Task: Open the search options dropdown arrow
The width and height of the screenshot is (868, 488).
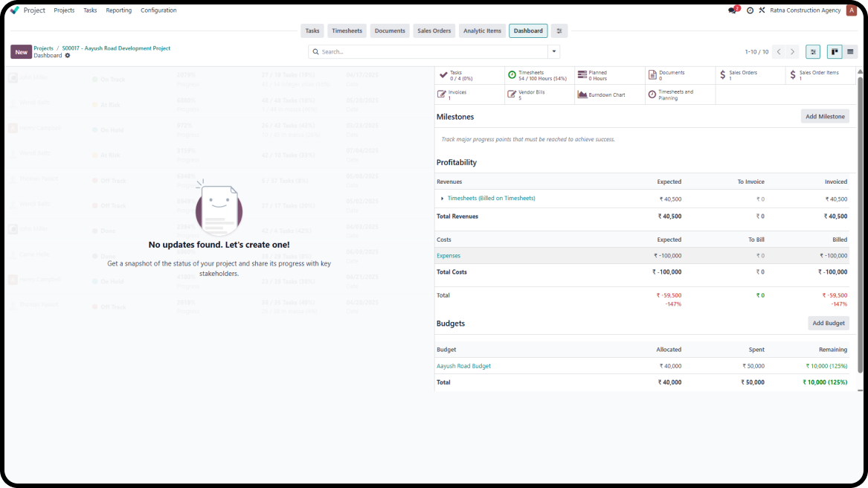Action: coord(553,52)
